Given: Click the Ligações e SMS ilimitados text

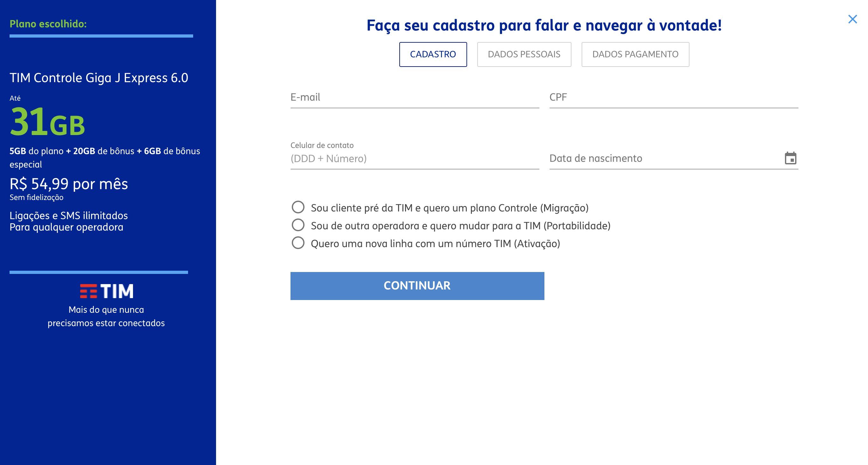Looking at the screenshot, I should [69, 216].
